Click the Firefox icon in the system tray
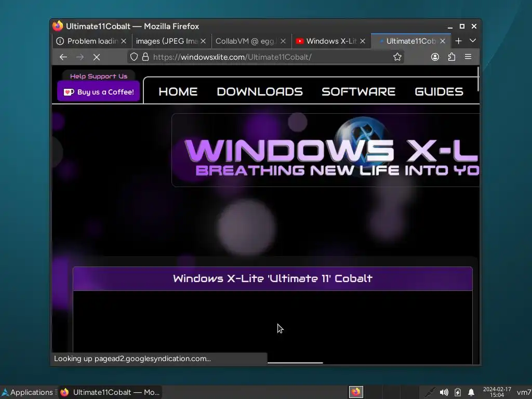Viewport: 532px width, 399px height. click(x=356, y=392)
